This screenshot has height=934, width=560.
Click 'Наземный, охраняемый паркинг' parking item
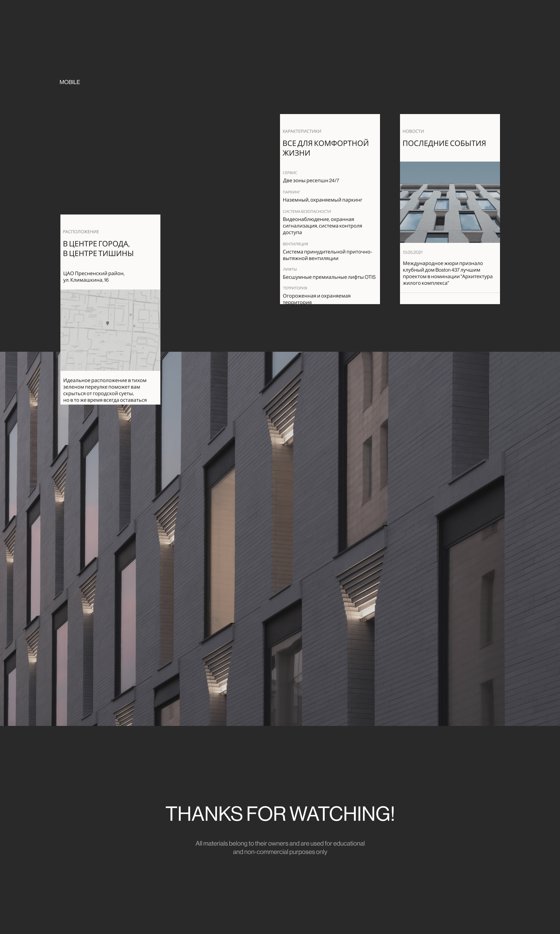(x=322, y=200)
